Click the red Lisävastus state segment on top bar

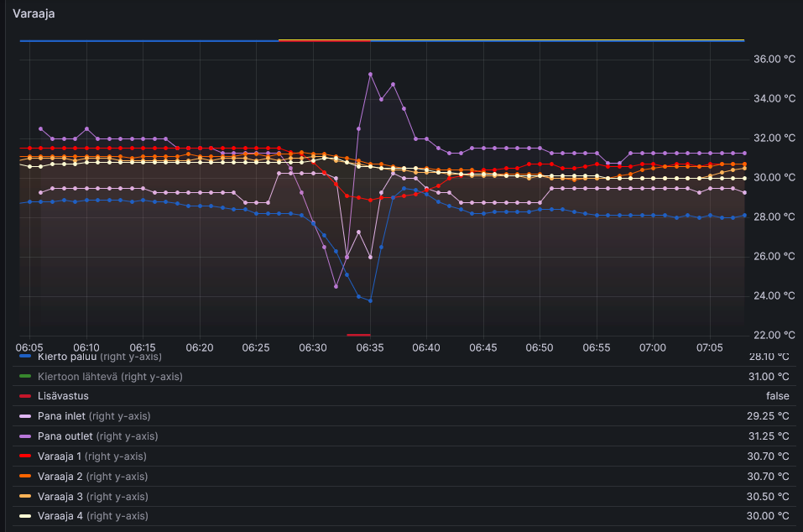point(324,39)
